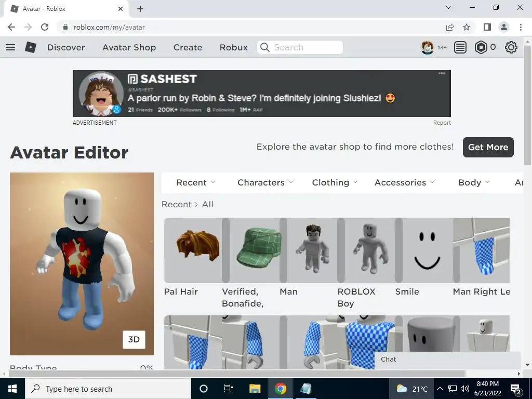
Task: Open File Explorer from taskbar
Action: coord(255,389)
